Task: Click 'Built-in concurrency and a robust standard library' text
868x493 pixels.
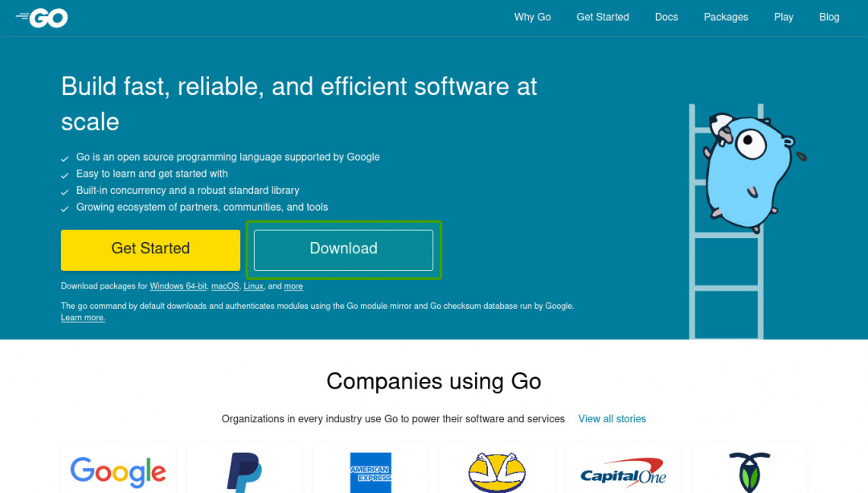Action: pos(187,191)
